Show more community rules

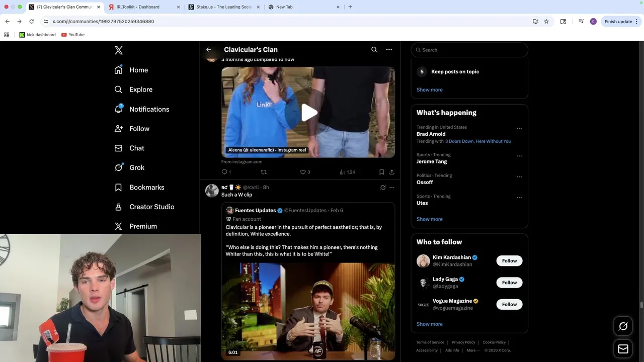pyautogui.click(x=430, y=90)
